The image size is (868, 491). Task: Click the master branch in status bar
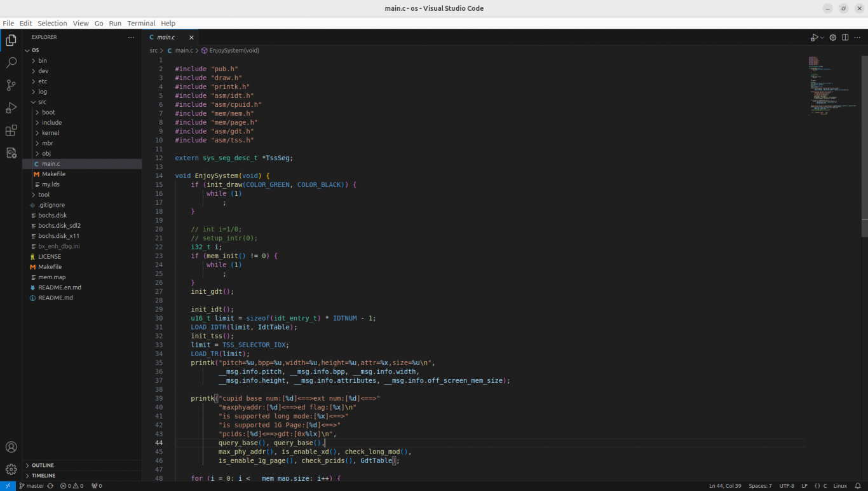31,486
